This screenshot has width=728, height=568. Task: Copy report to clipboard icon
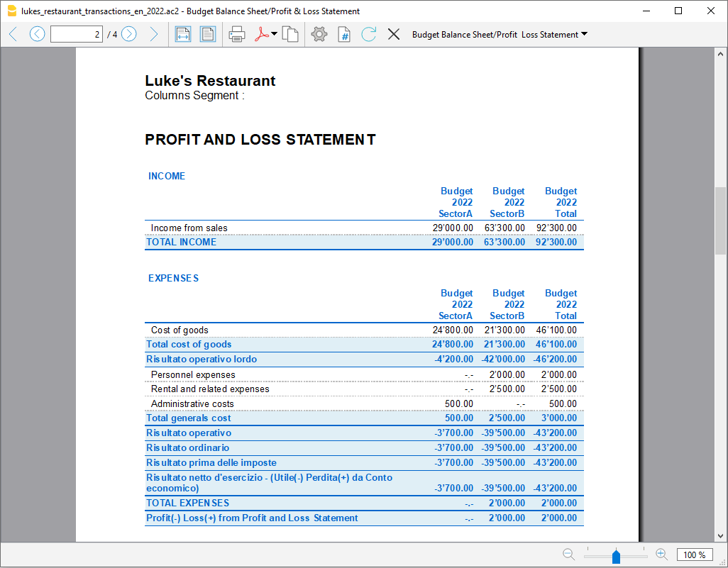(x=289, y=34)
